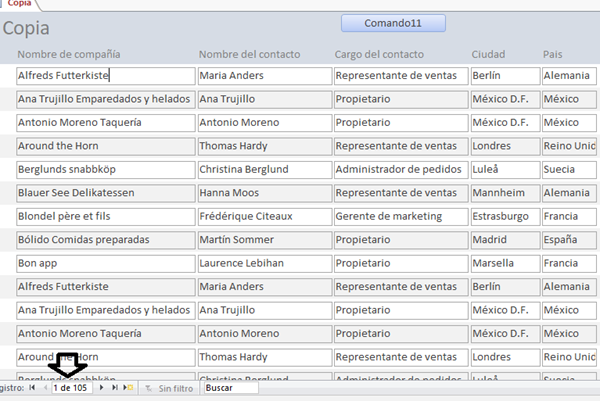The width and height of the screenshot is (600, 401).
Task: Go to first record navigation arrow
Action: coord(31,388)
